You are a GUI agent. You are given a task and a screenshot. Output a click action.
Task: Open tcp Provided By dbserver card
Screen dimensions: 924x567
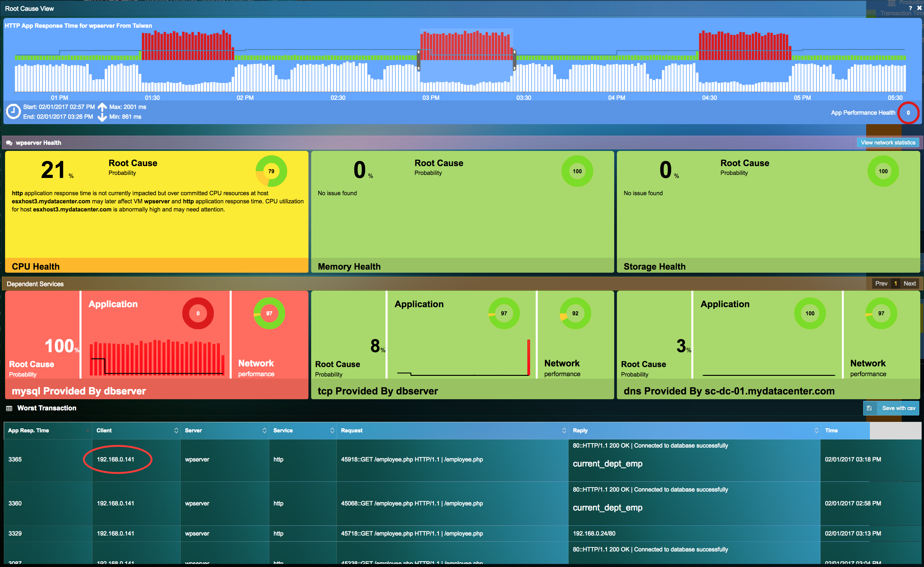pos(462,345)
